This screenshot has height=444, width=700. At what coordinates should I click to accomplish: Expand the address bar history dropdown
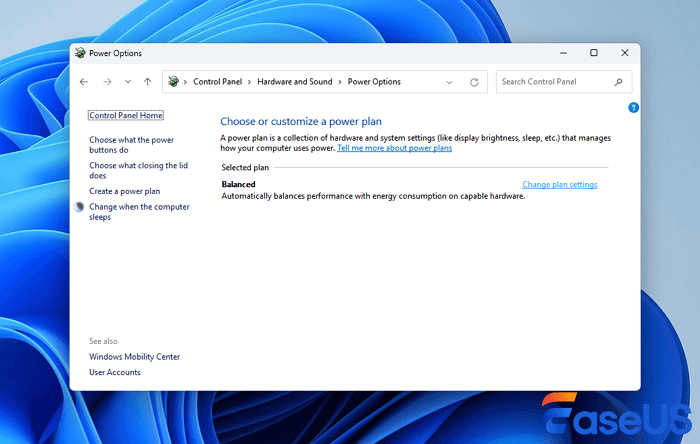449,82
